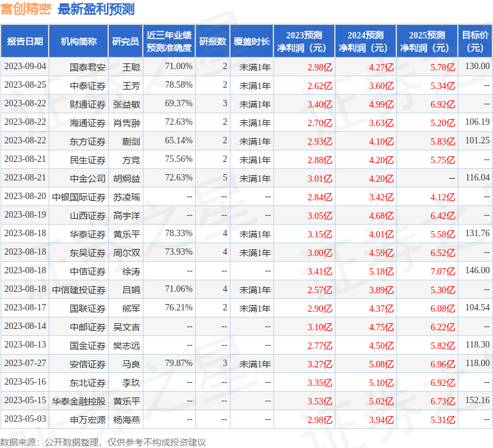Click institution 中信证券
The image size is (493, 448).
tap(88, 271)
